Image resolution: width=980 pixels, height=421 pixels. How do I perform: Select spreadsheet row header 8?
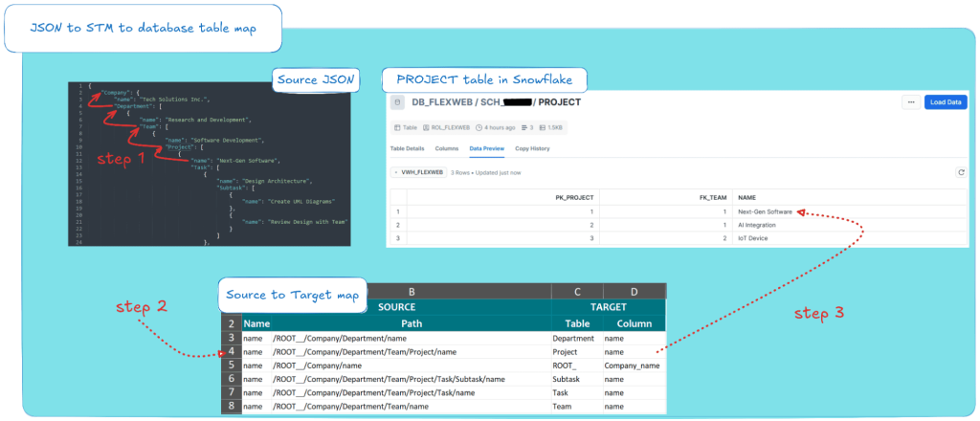(x=232, y=407)
